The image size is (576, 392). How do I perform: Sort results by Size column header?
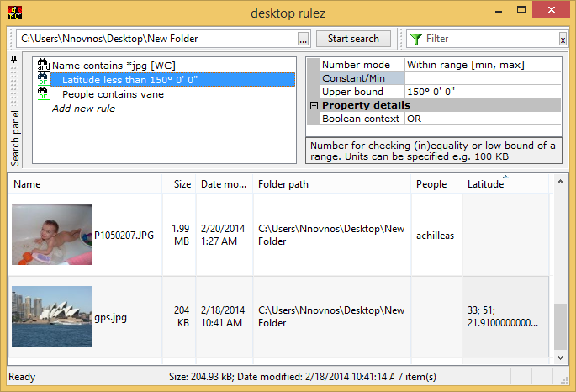pyautogui.click(x=180, y=184)
